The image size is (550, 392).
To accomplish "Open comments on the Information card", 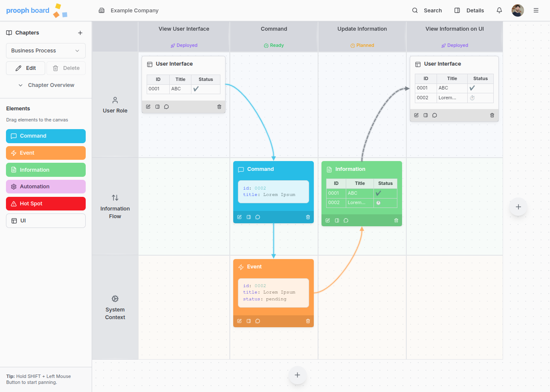I will pos(346,221).
